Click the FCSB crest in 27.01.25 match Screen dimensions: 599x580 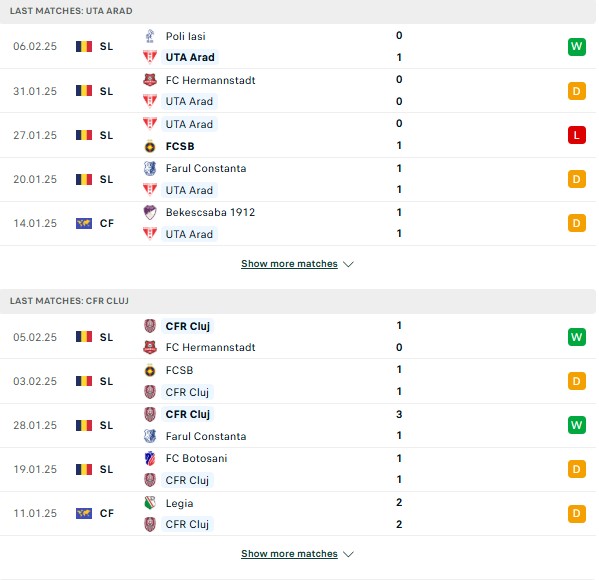[x=150, y=146]
